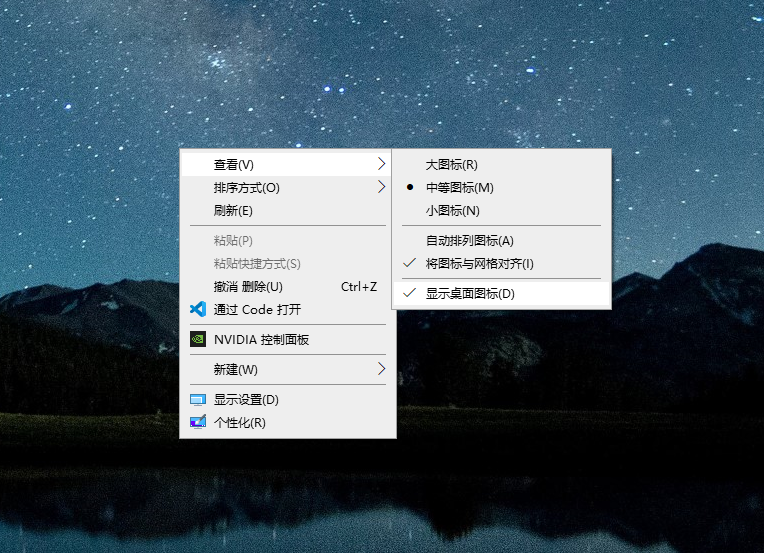Image resolution: width=764 pixels, height=553 pixels.
Task: Select the 大图标(R) view option
Action: (501, 165)
